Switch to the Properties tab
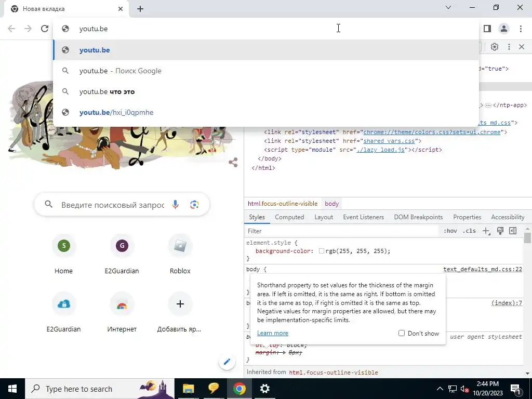 467,217
